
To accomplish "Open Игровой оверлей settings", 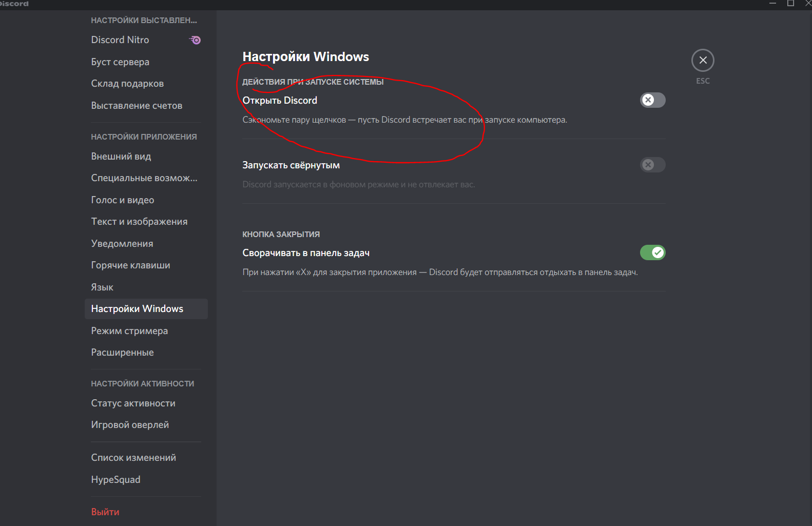I will tap(146, 425).
